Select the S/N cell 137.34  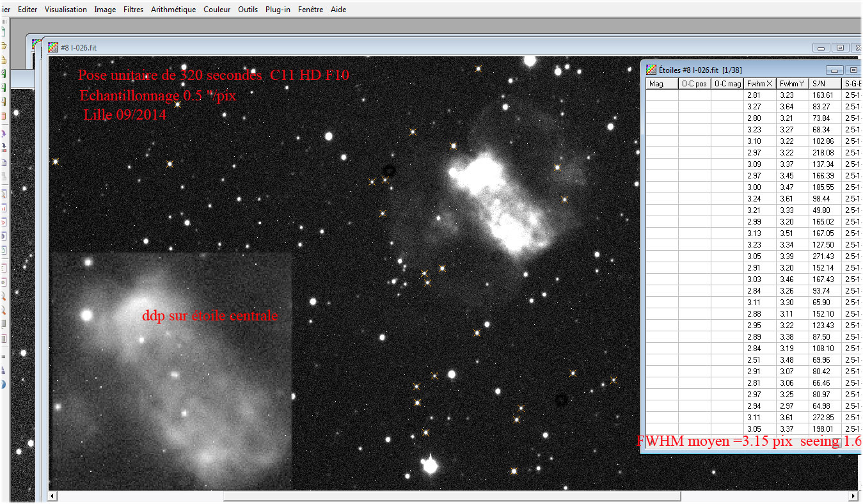(827, 164)
